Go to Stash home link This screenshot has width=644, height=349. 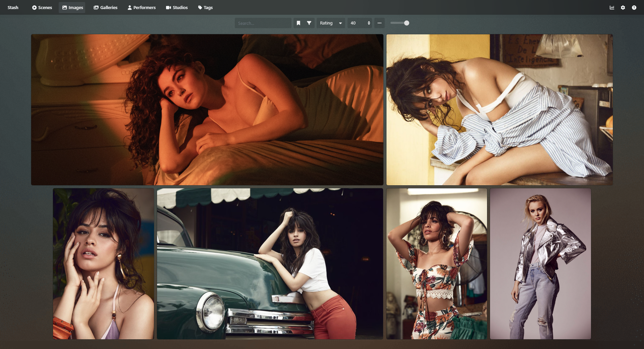pyautogui.click(x=13, y=7)
